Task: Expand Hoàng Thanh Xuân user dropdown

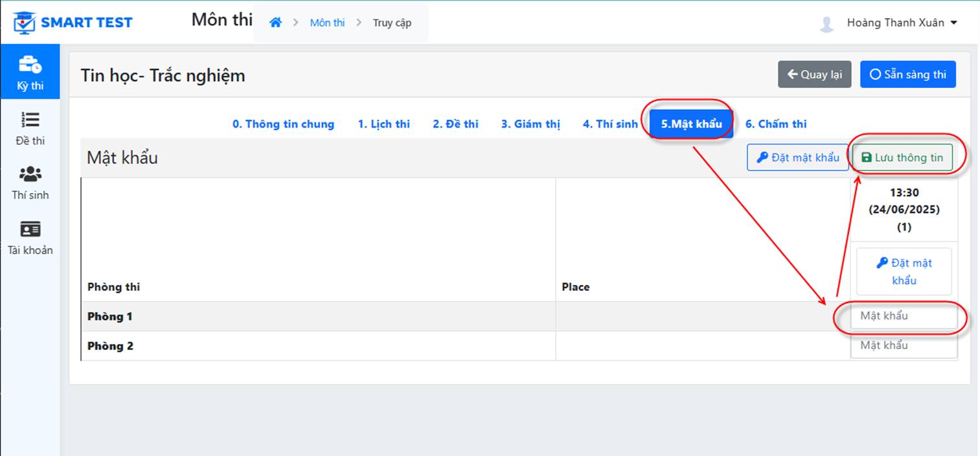Action: pyautogui.click(x=902, y=23)
